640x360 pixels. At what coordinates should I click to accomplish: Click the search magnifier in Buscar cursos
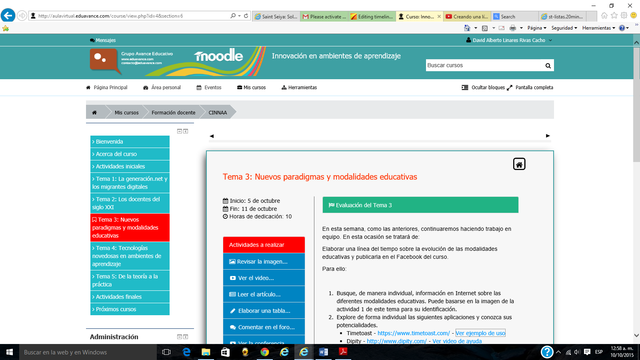(548, 65)
